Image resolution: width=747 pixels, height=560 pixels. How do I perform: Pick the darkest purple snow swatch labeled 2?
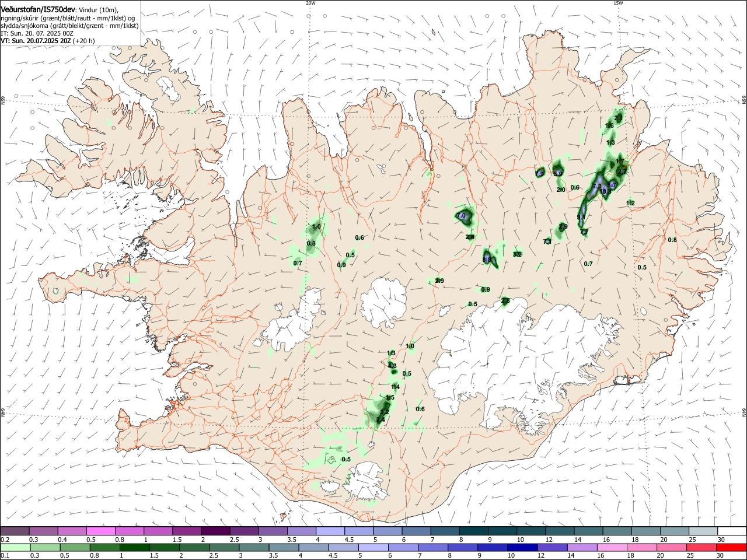pyautogui.click(x=215, y=531)
